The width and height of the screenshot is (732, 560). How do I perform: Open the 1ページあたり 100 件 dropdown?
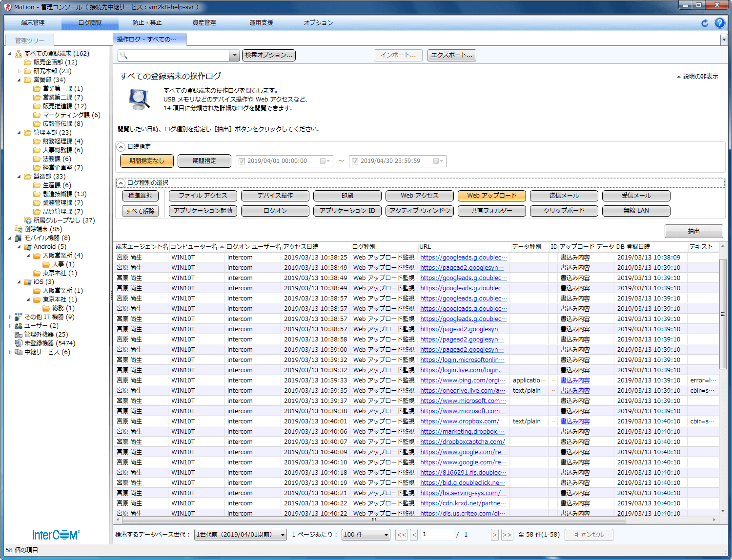pos(366,535)
